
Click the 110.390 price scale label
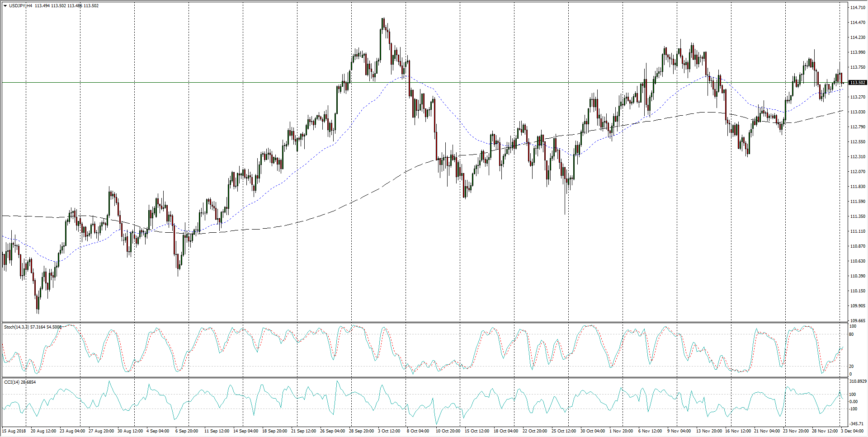click(x=858, y=276)
